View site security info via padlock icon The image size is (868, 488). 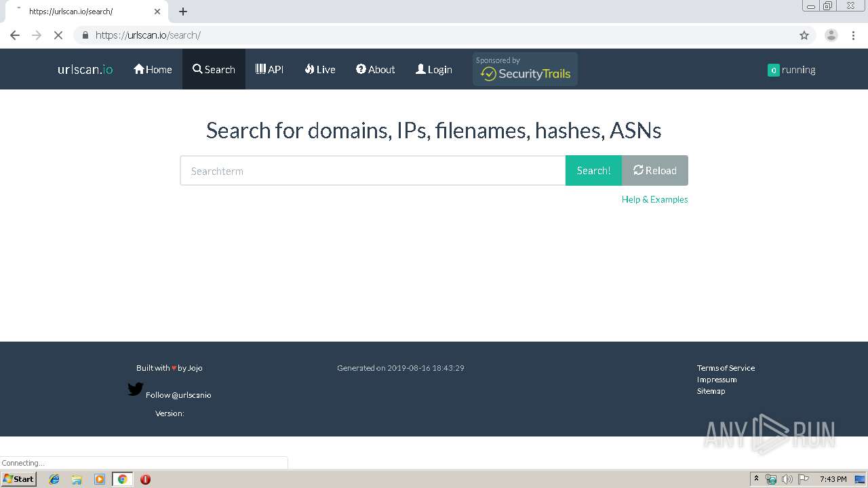point(85,35)
